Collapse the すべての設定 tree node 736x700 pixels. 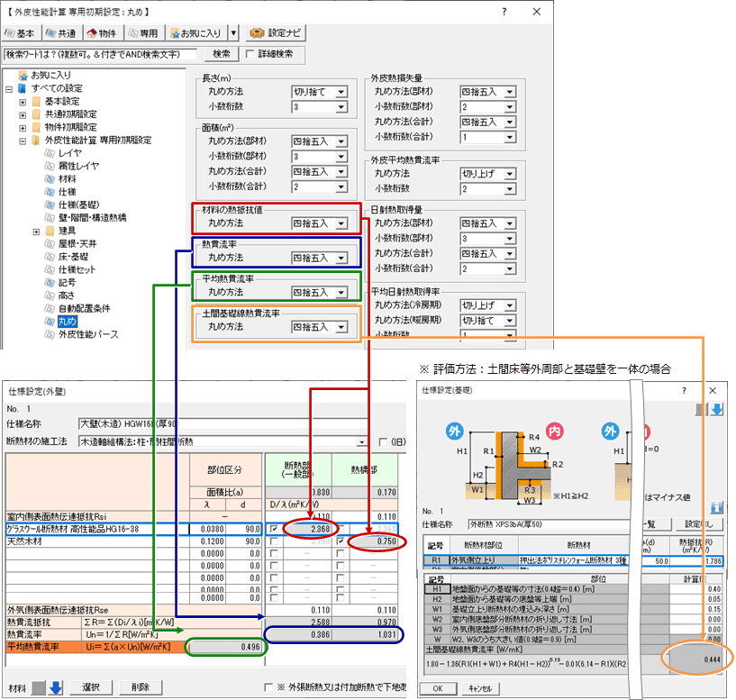(x=9, y=88)
